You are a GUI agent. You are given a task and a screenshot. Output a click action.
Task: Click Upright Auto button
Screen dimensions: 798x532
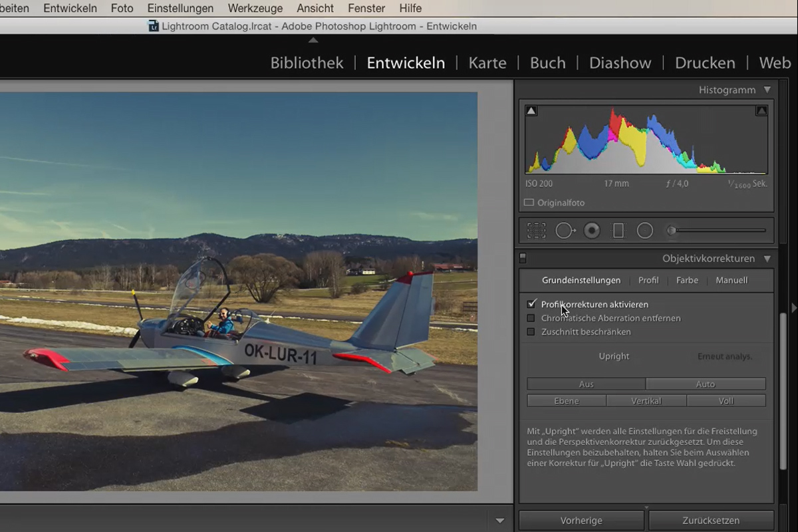tap(706, 384)
